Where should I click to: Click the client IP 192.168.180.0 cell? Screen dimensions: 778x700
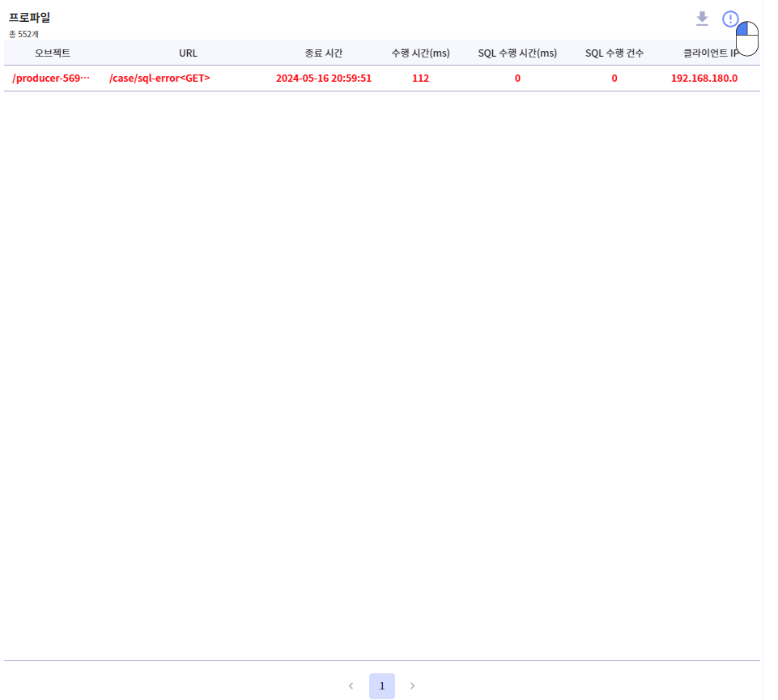pos(704,78)
